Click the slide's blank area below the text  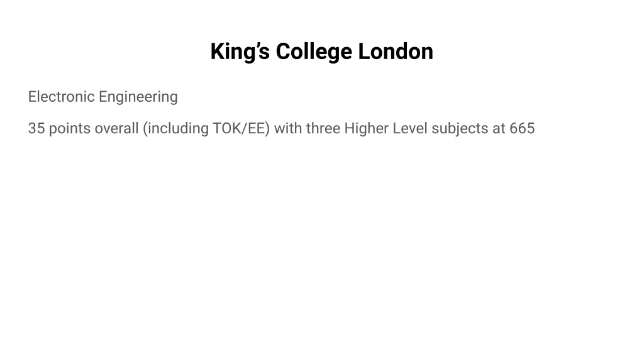[322, 246]
